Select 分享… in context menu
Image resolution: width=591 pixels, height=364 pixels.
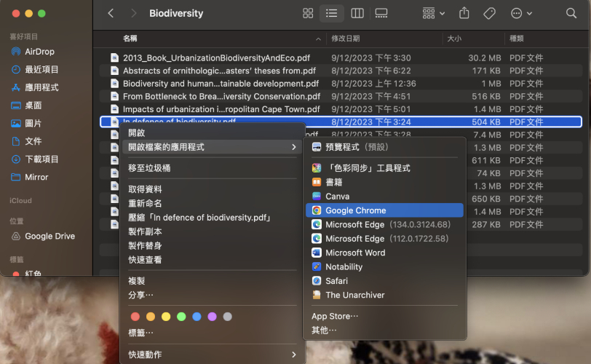(x=213, y=295)
